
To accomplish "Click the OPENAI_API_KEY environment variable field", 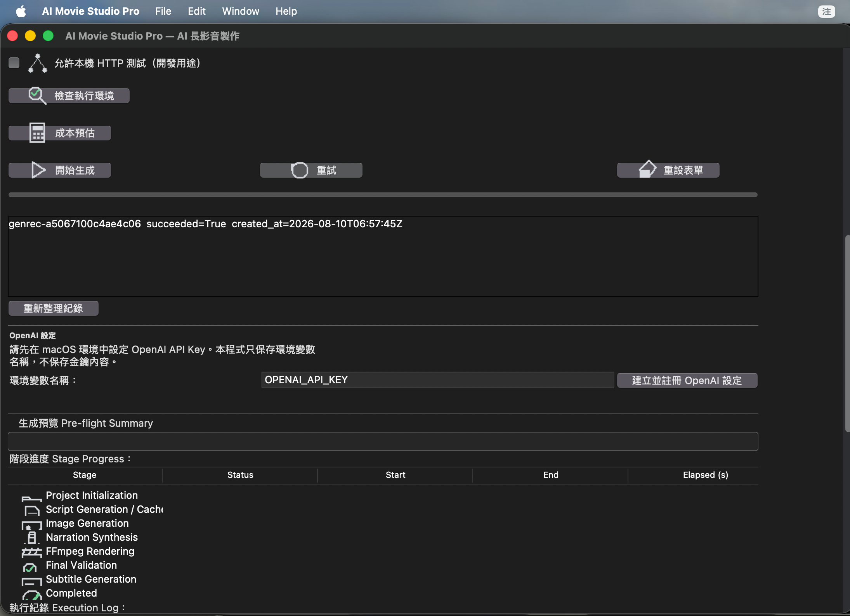I will [437, 380].
